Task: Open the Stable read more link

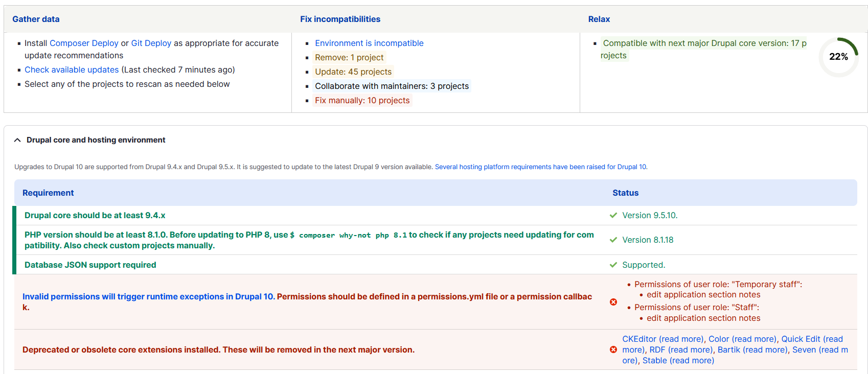Action: tap(678, 361)
